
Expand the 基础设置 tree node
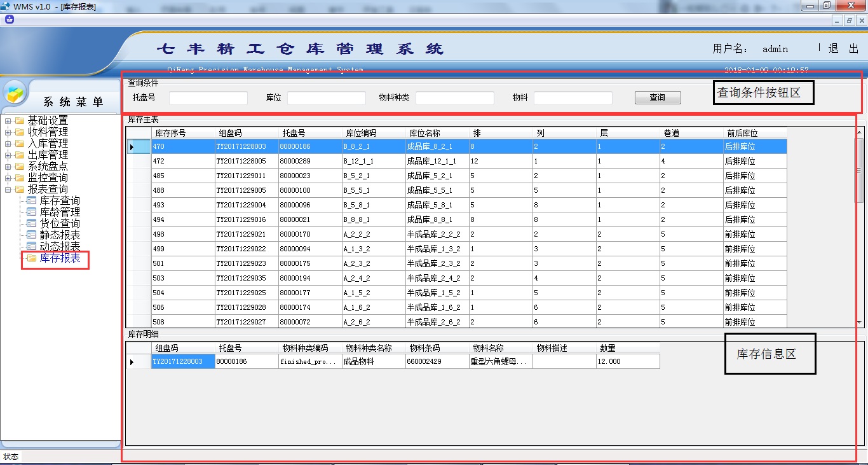pyautogui.click(x=8, y=121)
